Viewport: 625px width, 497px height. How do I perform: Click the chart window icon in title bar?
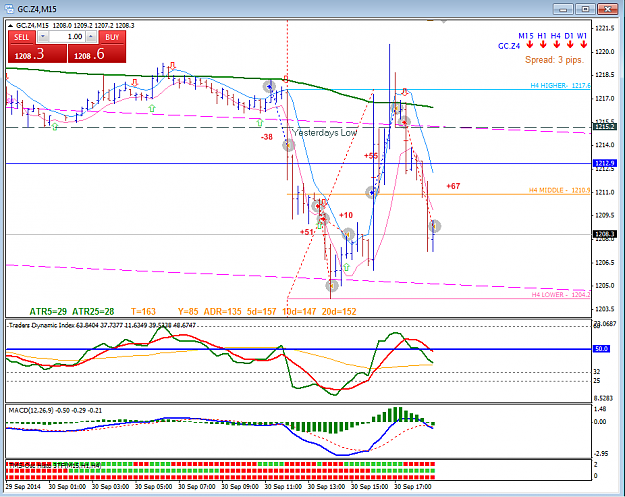tap(8, 8)
